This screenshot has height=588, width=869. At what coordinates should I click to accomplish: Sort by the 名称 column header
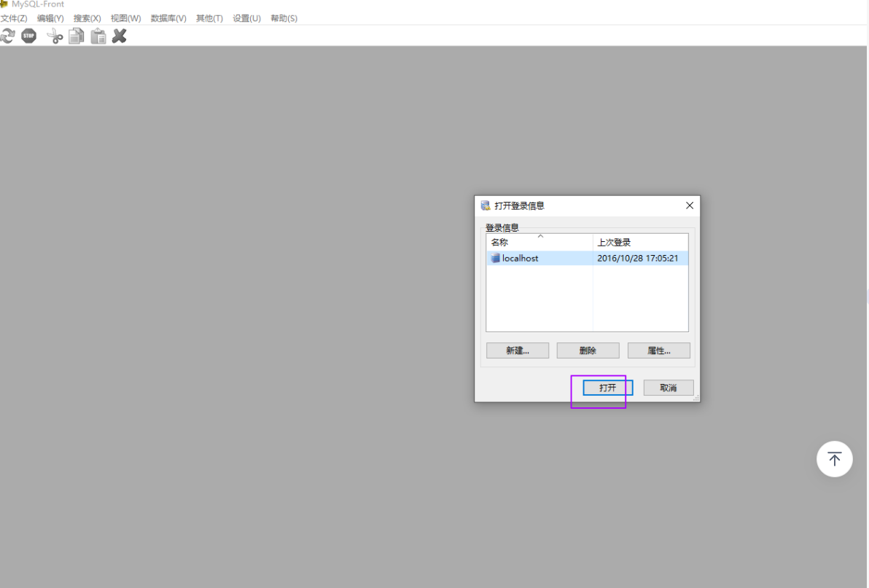coord(539,243)
